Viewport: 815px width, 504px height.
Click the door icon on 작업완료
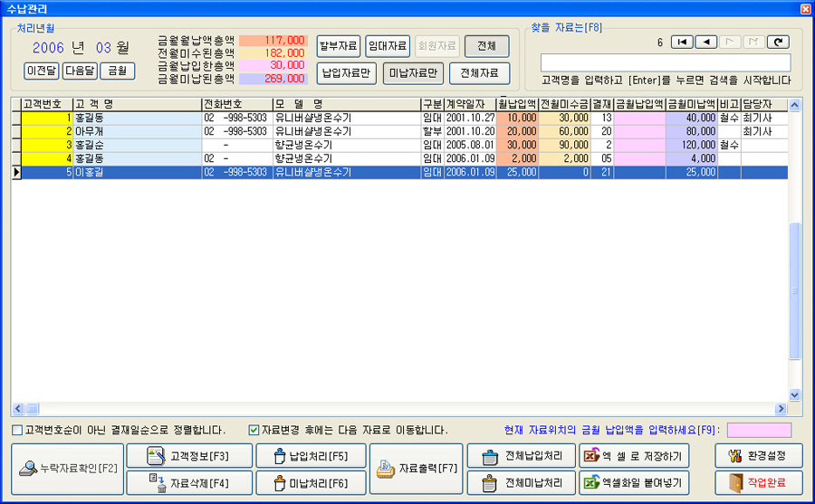(x=735, y=482)
